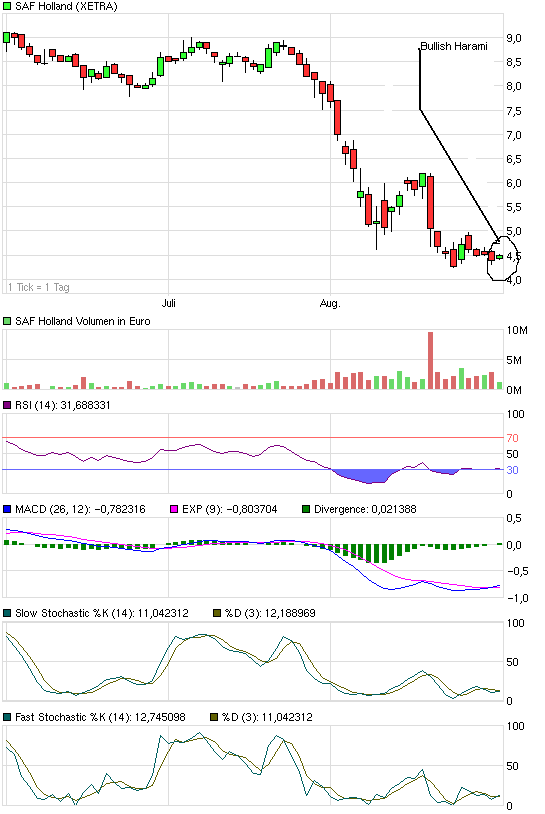Click the Aug. axis label
The width and height of the screenshot is (545, 814).
[x=330, y=303]
